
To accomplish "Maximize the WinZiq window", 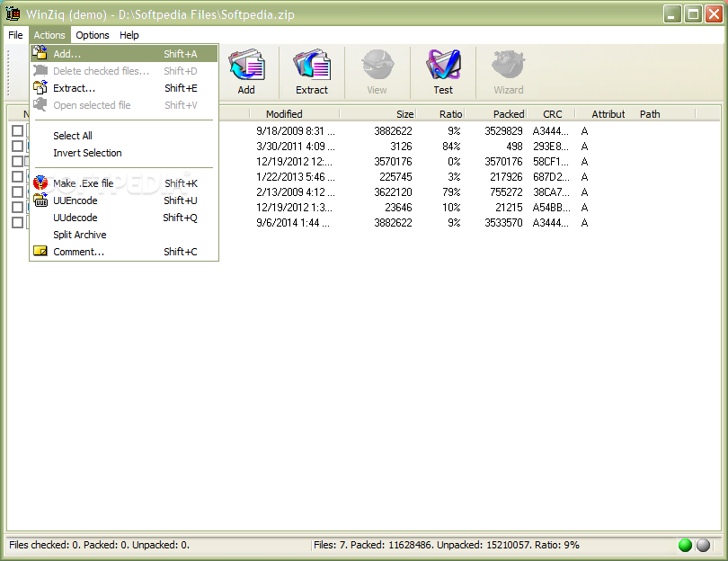I will pyautogui.click(x=693, y=14).
